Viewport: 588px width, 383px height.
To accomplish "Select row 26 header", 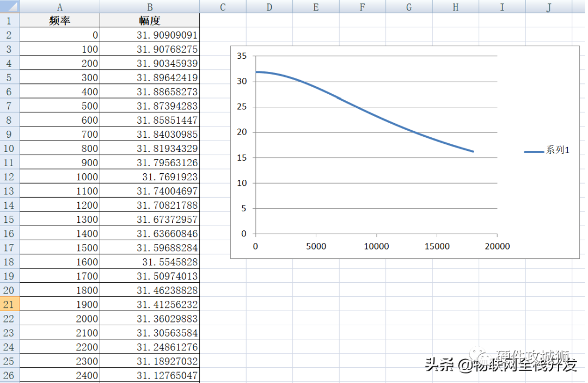I will [x=9, y=375].
